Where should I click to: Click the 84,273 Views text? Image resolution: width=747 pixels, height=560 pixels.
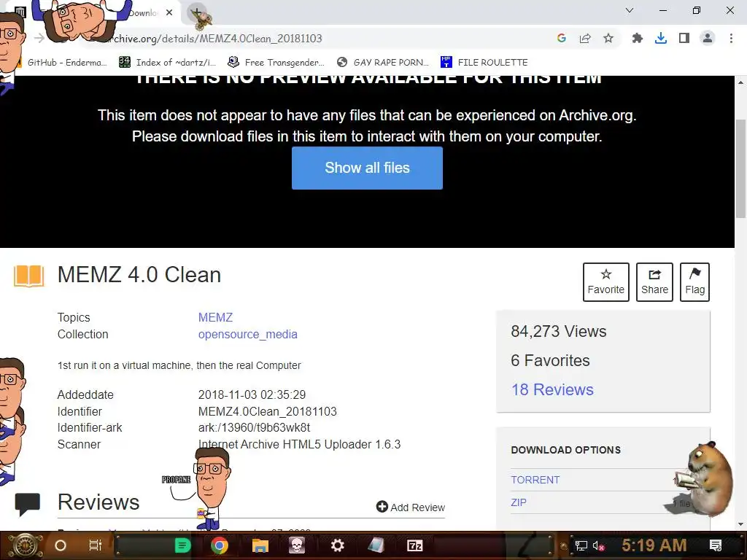[558, 332]
